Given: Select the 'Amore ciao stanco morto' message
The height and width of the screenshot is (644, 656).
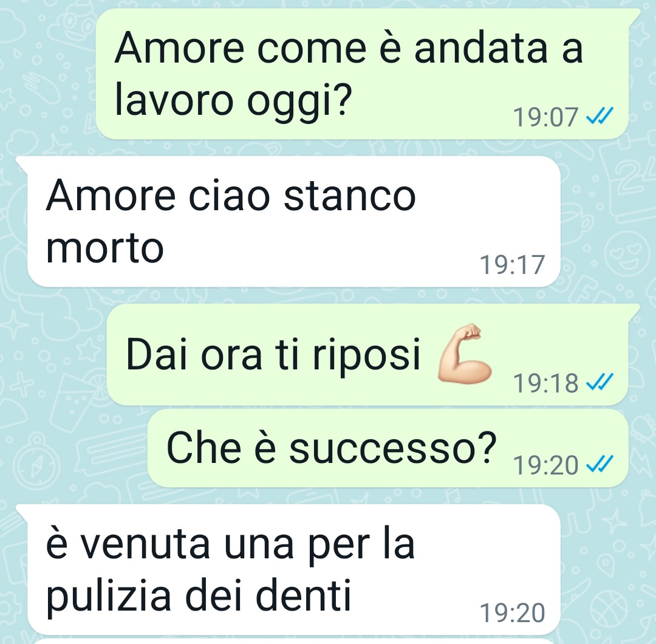Looking at the screenshot, I should coord(294,221).
